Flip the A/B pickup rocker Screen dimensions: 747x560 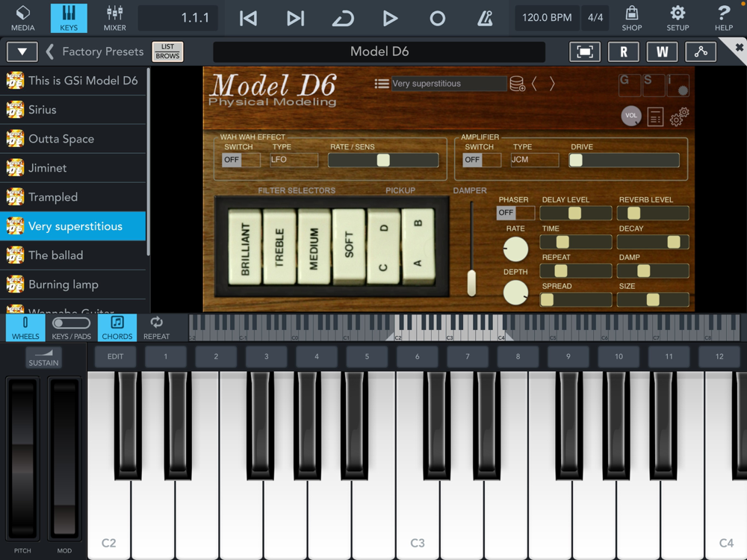[418, 245]
